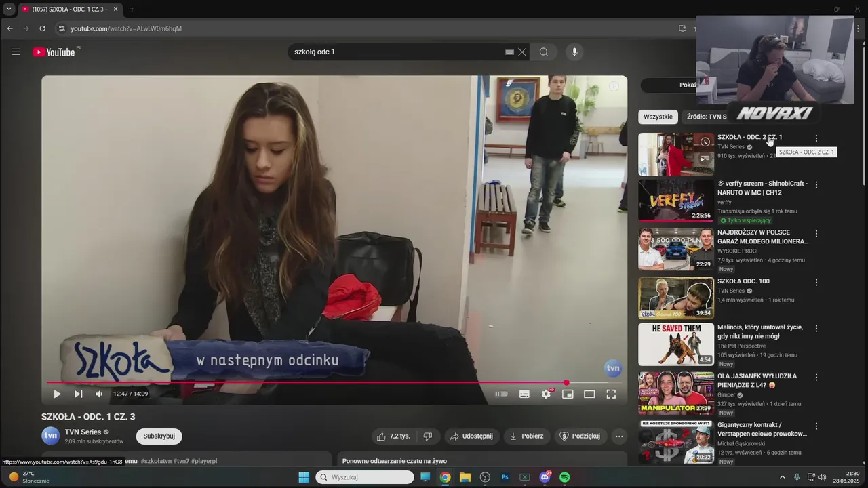
Task: Open site information icon in address bar
Action: pos(62,28)
